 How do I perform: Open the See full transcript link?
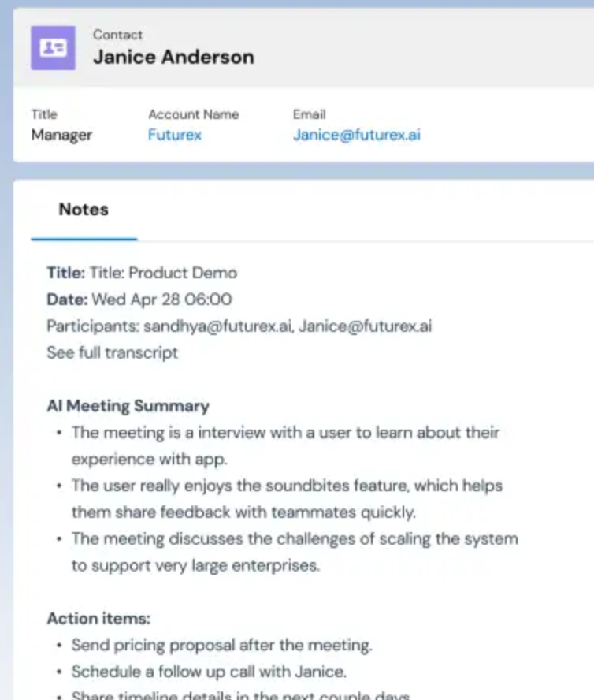(x=112, y=352)
